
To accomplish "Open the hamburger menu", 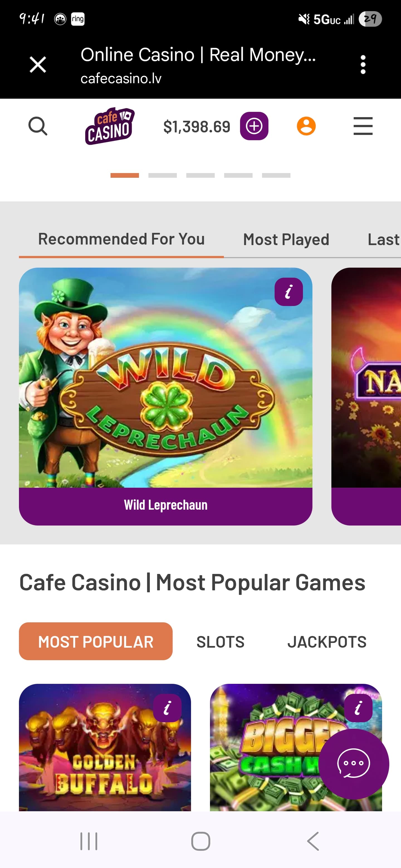I will (363, 126).
